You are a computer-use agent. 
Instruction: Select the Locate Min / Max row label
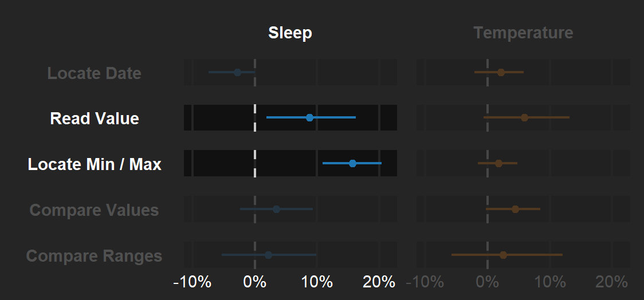click(95, 164)
